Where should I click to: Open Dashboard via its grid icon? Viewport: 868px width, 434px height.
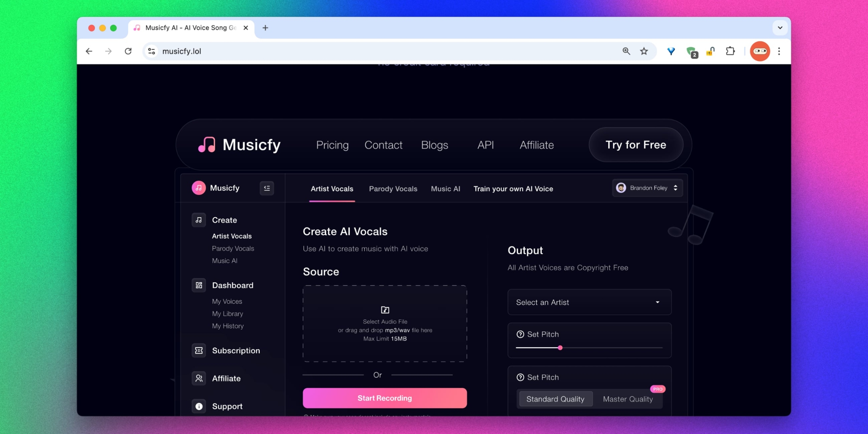tap(199, 285)
